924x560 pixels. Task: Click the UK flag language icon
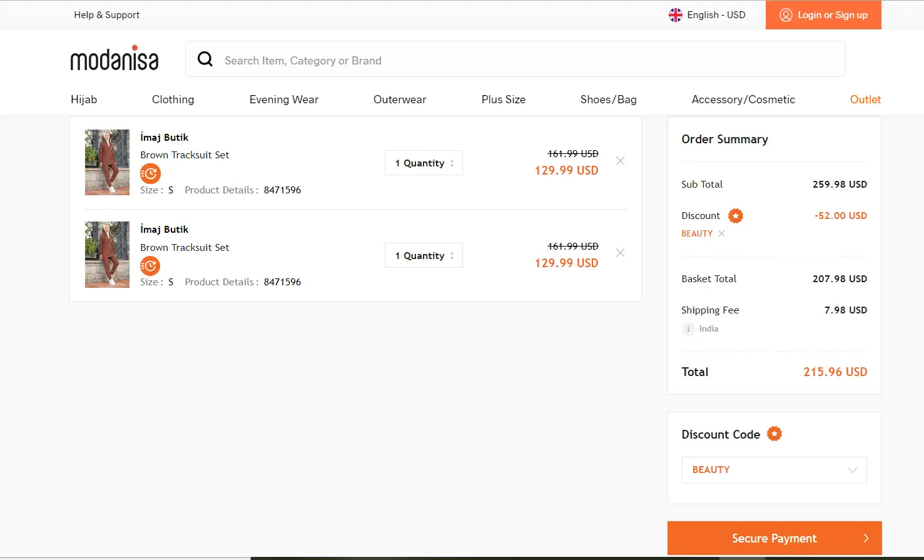point(676,15)
